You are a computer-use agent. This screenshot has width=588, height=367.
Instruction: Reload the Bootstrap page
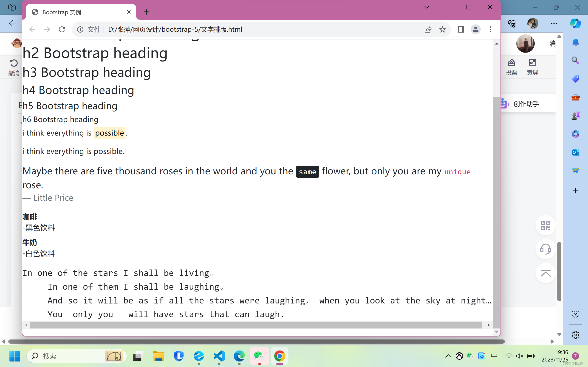click(62, 29)
